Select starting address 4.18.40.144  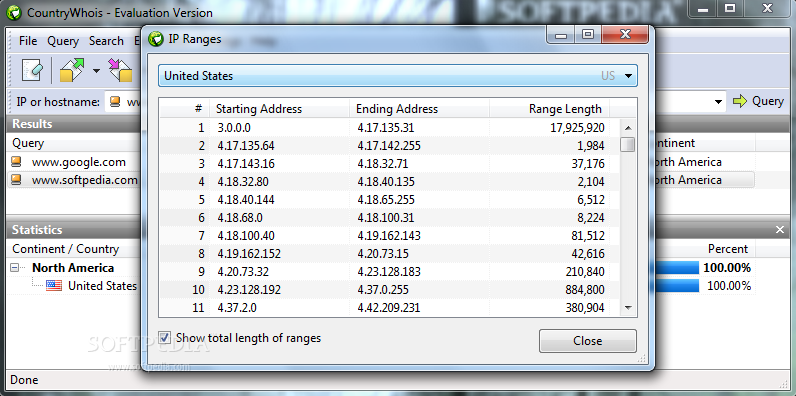tap(246, 200)
